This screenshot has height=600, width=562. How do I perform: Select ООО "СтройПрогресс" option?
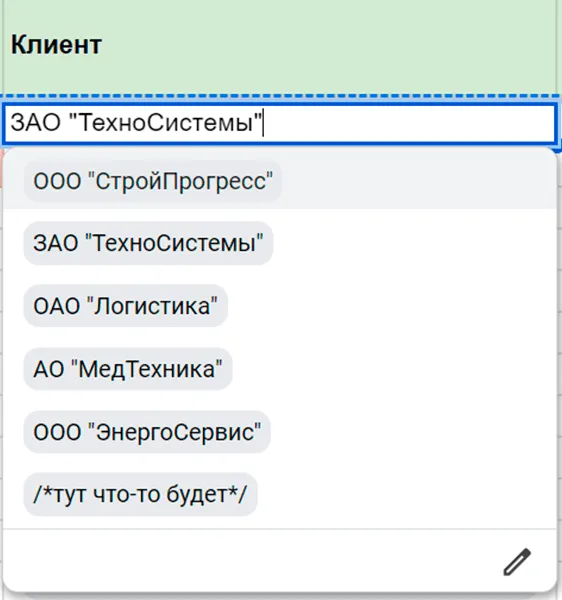153,181
